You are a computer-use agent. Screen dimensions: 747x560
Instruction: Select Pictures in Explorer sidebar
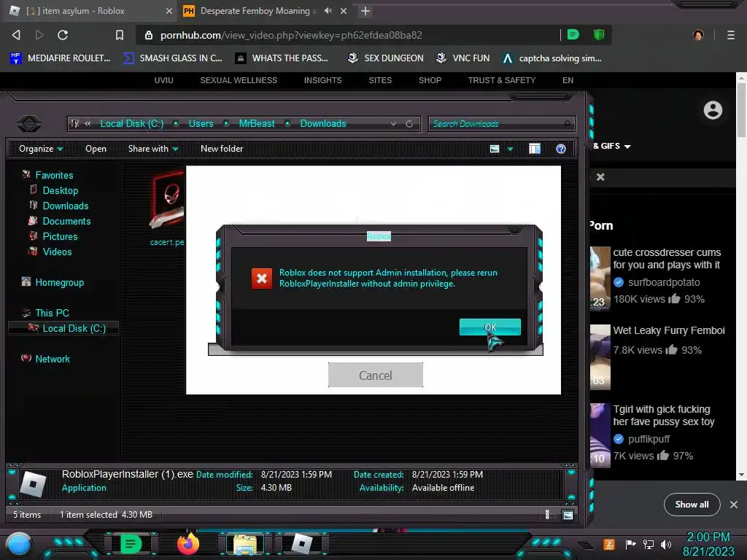pyautogui.click(x=60, y=236)
